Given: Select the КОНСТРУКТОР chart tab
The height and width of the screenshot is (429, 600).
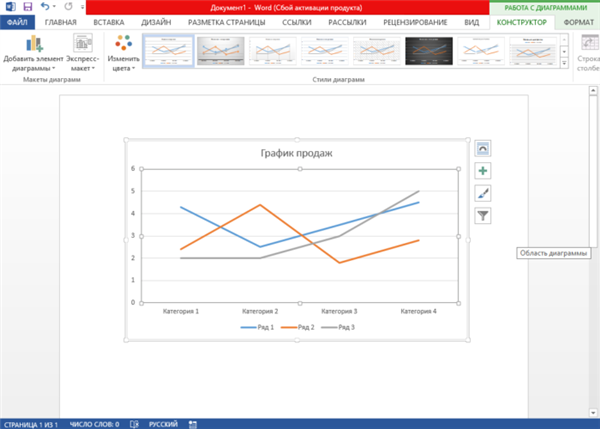Looking at the screenshot, I should (x=522, y=22).
